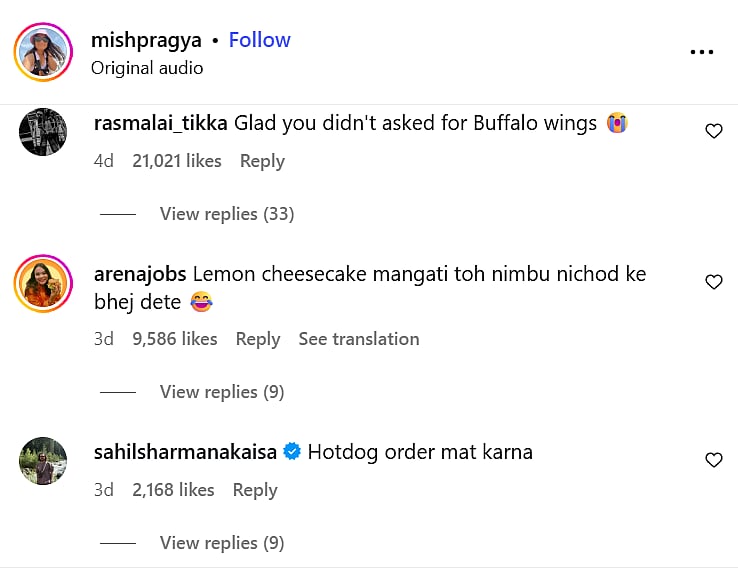
Task: Open rasmalai_tikka's avatar
Action: pos(43,132)
